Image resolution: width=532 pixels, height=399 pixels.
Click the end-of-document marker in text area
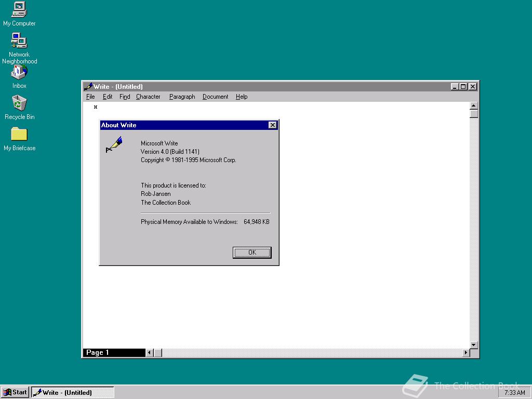tap(96, 107)
